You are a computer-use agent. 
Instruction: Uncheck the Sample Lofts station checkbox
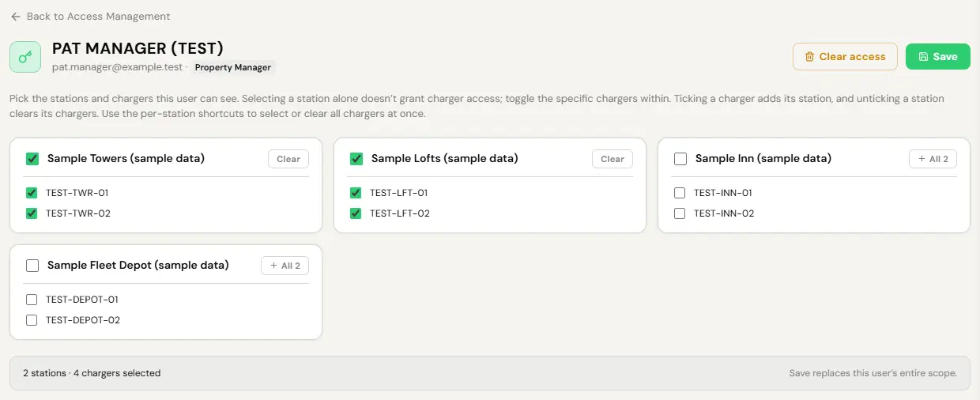[356, 159]
